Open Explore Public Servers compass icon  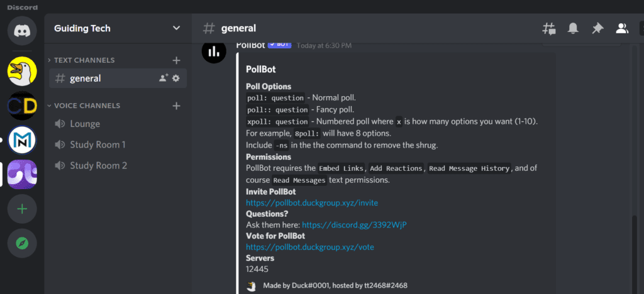tap(22, 244)
